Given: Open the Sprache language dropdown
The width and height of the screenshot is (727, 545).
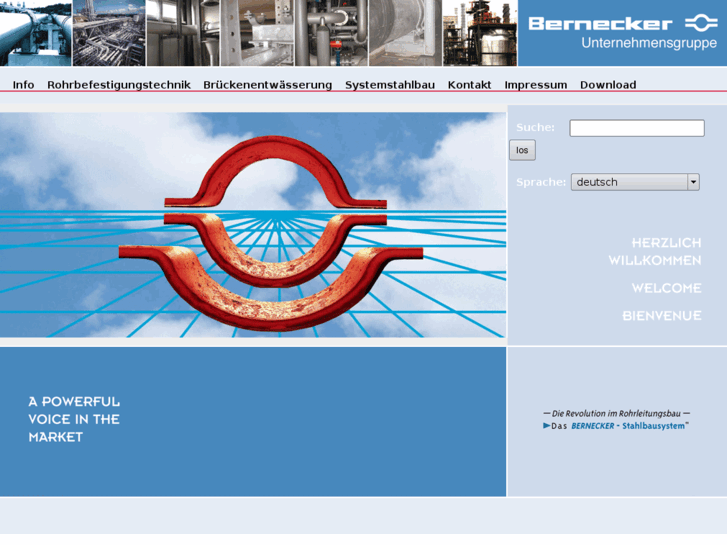Looking at the screenshot, I should 635,182.
